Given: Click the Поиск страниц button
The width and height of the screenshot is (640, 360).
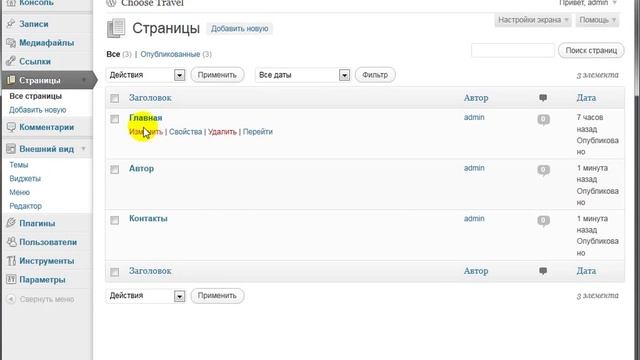Looking at the screenshot, I should coord(591,51).
